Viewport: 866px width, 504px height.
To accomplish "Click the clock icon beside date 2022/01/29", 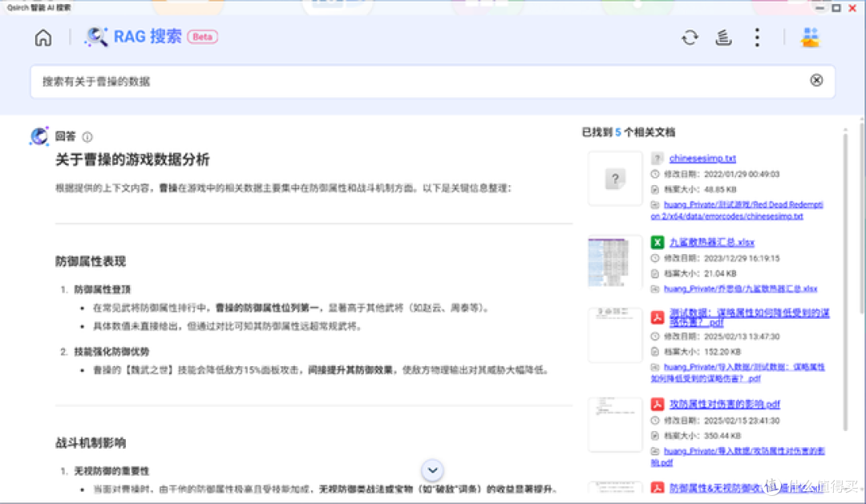I will click(655, 174).
